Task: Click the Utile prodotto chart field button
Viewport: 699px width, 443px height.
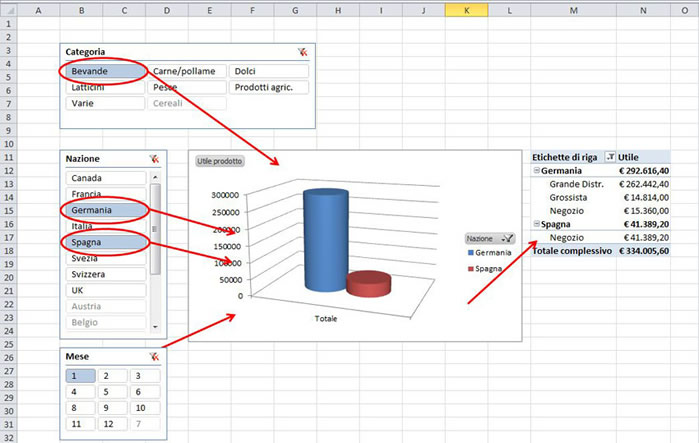Action: point(219,160)
